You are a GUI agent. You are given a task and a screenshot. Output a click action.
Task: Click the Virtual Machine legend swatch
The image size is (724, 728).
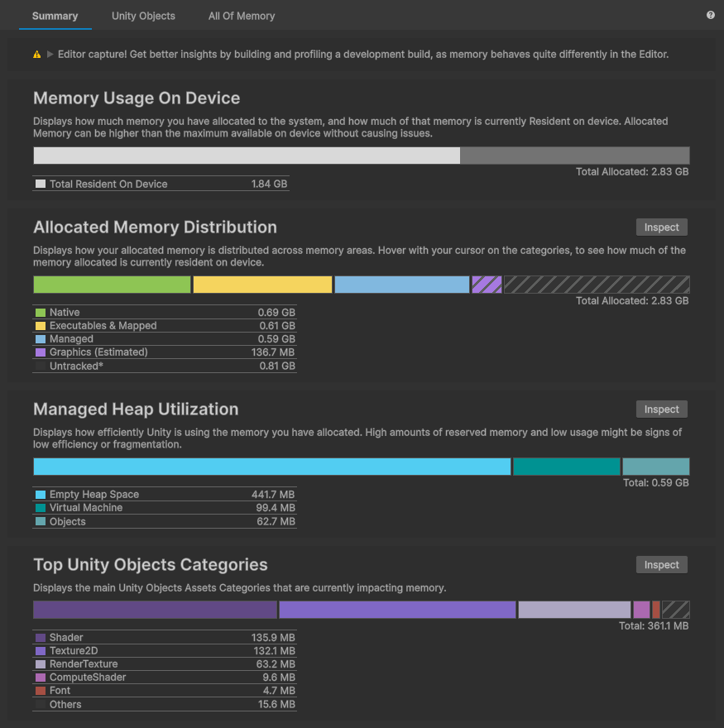pyautogui.click(x=41, y=508)
